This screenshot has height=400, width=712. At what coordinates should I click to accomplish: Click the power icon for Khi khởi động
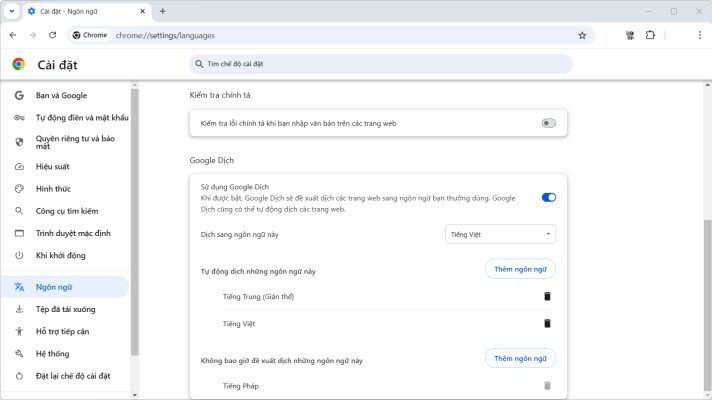pos(19,256)
